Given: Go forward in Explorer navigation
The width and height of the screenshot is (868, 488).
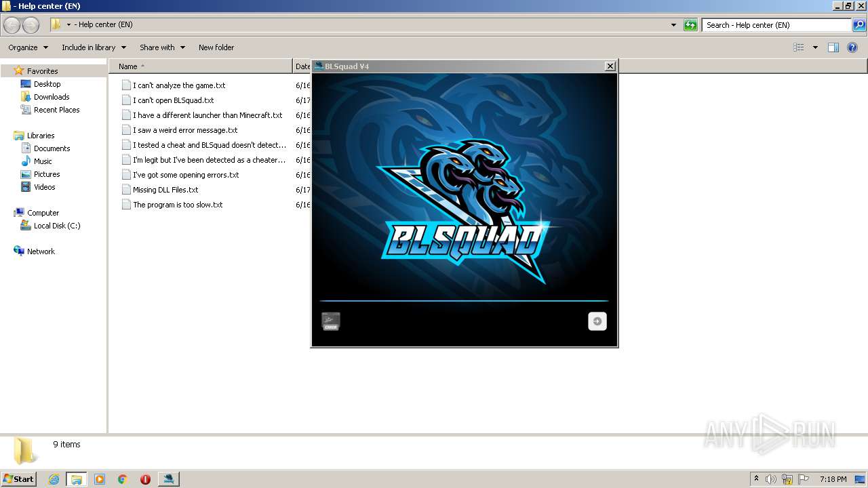Looking at the screenshot, I should tap(31, 25).
